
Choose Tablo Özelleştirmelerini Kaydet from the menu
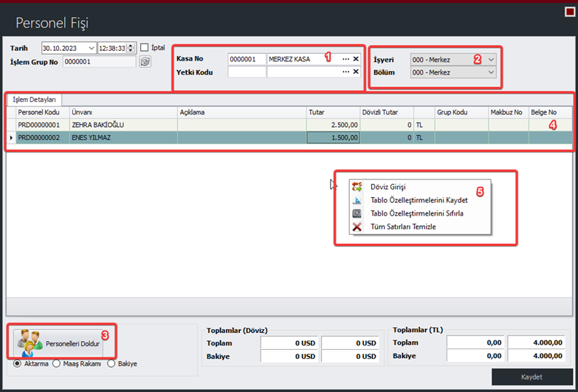419,200
